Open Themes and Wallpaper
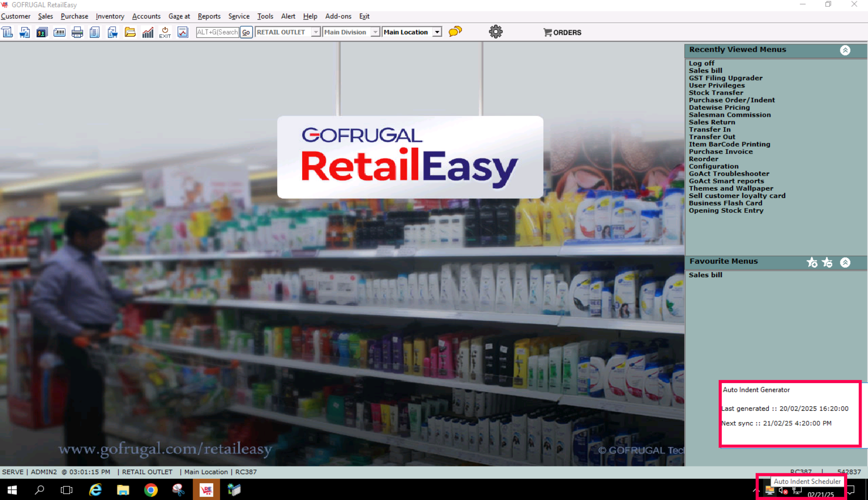This screenshot has width=868, height=500. [731, 188]
